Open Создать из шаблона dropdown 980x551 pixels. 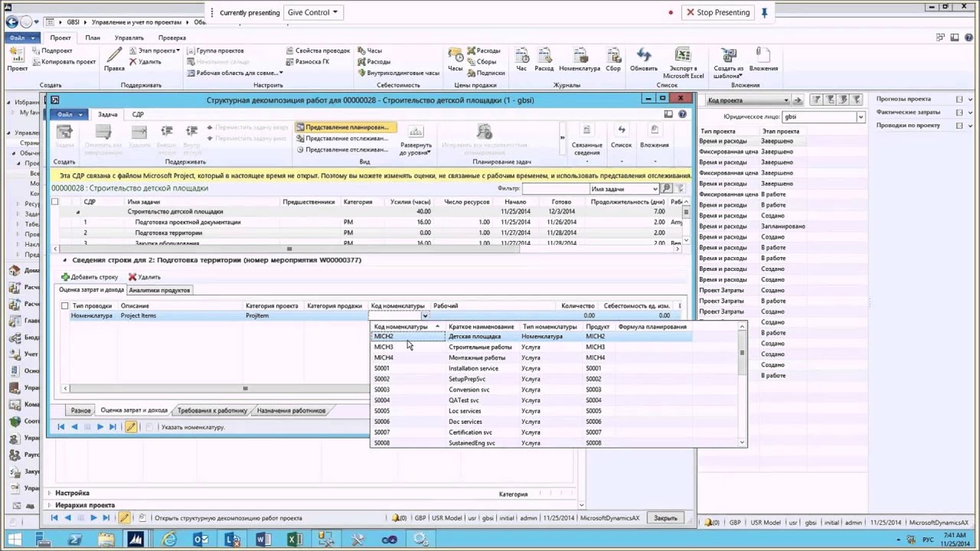pos(728,63)
